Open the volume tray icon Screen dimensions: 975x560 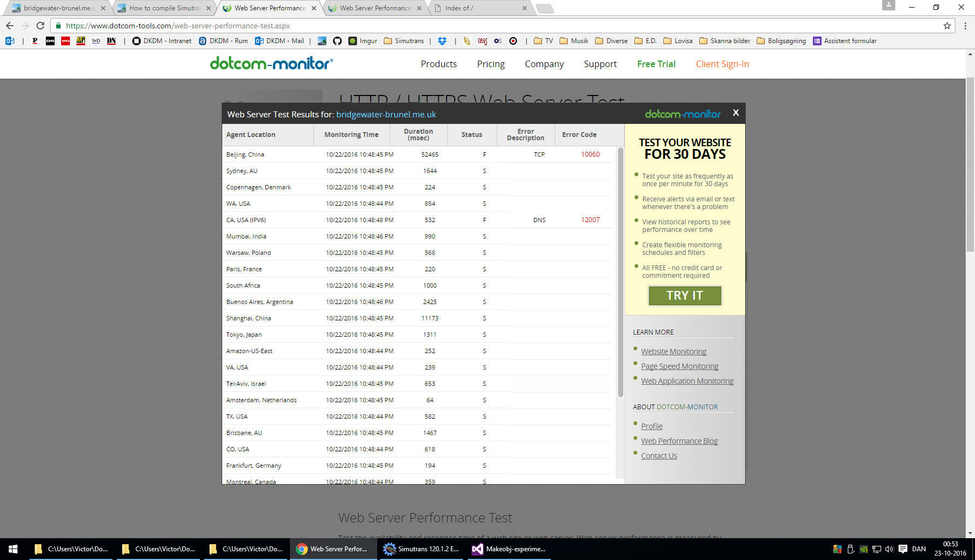(889, 549)
